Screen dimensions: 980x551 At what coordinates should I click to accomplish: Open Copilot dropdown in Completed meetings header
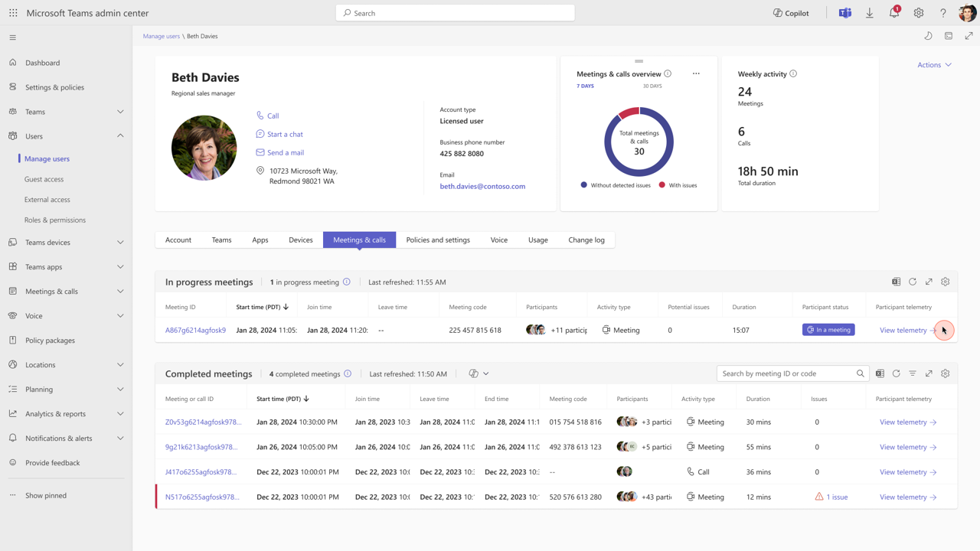[479, 373]
